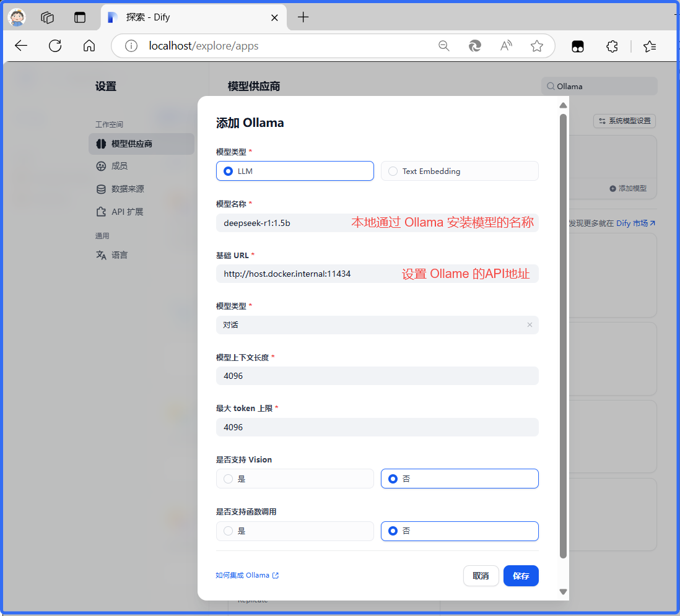Go to browser home page icon
Image resolution: width=680 pixels, height=616 pixels.
tap(89, 46)
